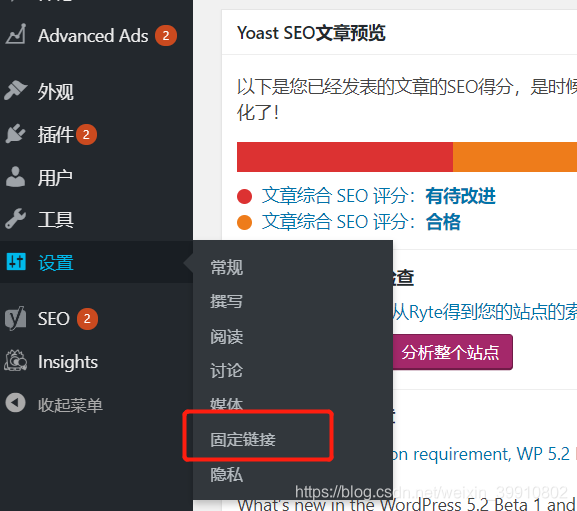577x511 pixels.
Task: Open the WP 5.2 requirement news link
Action: coord(482,454)
